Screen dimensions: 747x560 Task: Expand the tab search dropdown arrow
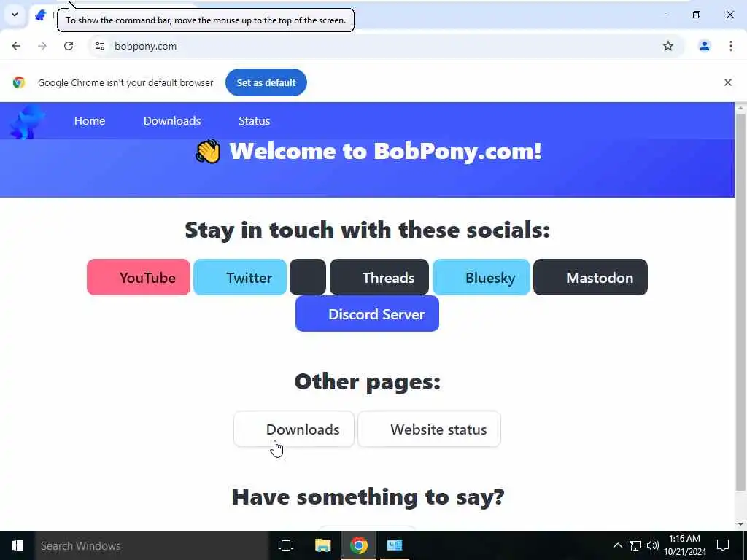pos(15,15)
